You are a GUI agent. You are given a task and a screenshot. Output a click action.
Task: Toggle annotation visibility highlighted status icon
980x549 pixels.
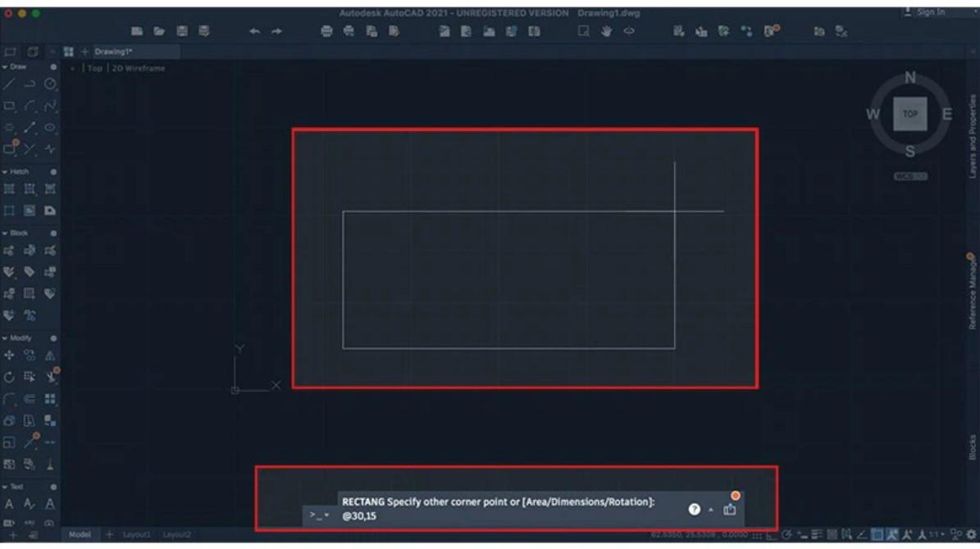pos(892,534)
